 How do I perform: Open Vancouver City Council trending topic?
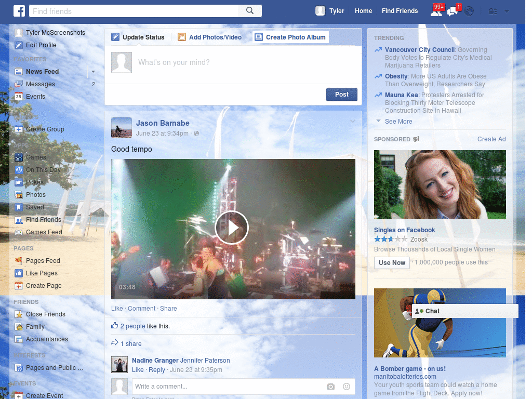420,50
